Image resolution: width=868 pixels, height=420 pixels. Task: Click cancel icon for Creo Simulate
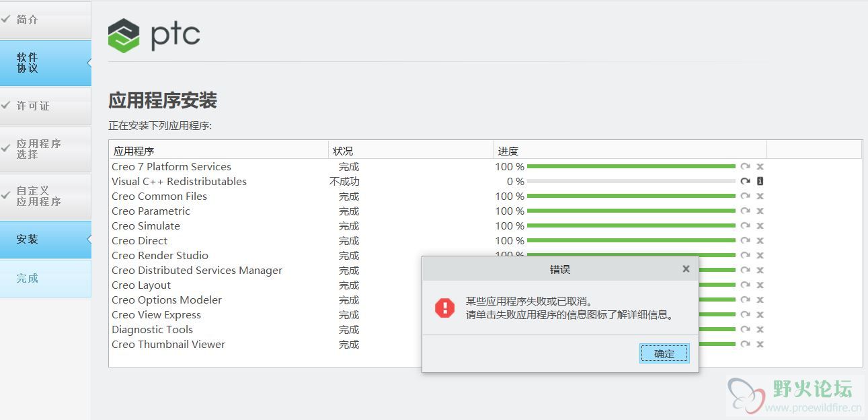(x=760, y=225)
